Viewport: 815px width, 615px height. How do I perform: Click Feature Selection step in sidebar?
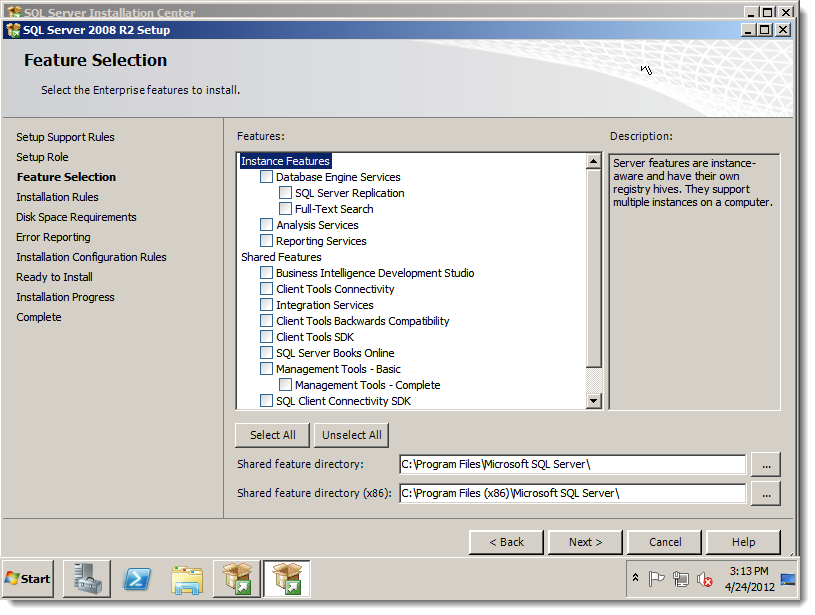[66, 177]
